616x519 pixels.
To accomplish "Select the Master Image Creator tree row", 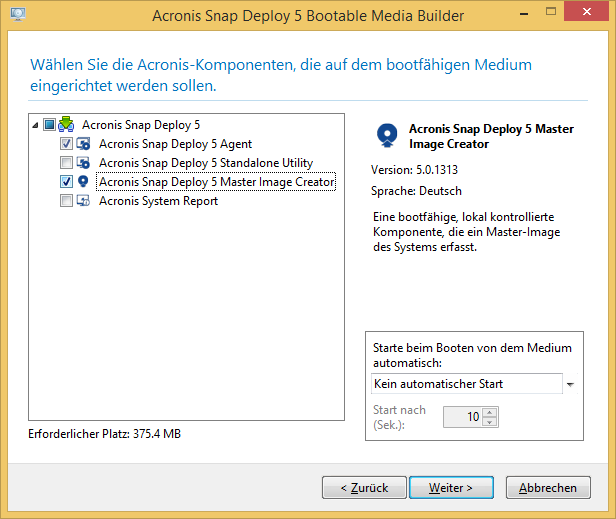I will [x=216, y=182].
